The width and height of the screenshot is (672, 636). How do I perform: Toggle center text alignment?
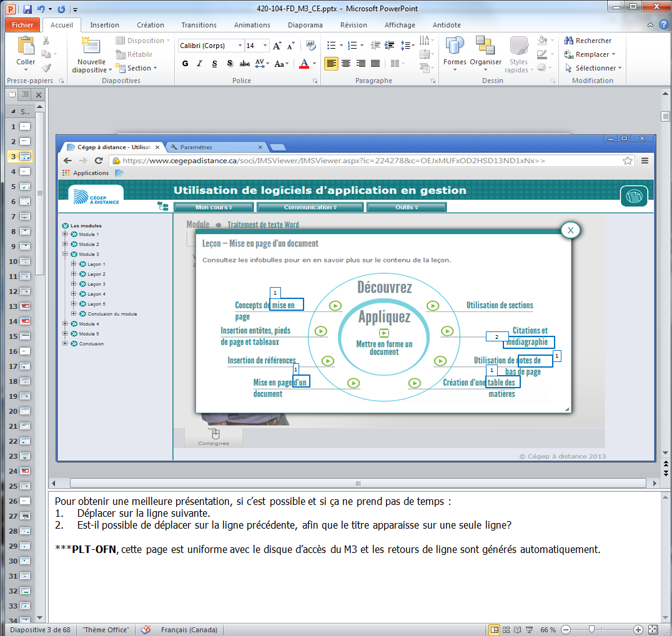(x=345, y=64)
